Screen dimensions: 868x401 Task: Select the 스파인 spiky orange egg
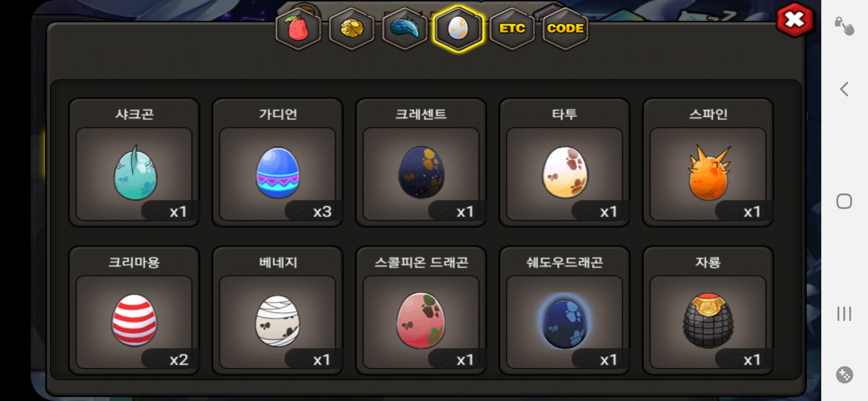(708, 163)
